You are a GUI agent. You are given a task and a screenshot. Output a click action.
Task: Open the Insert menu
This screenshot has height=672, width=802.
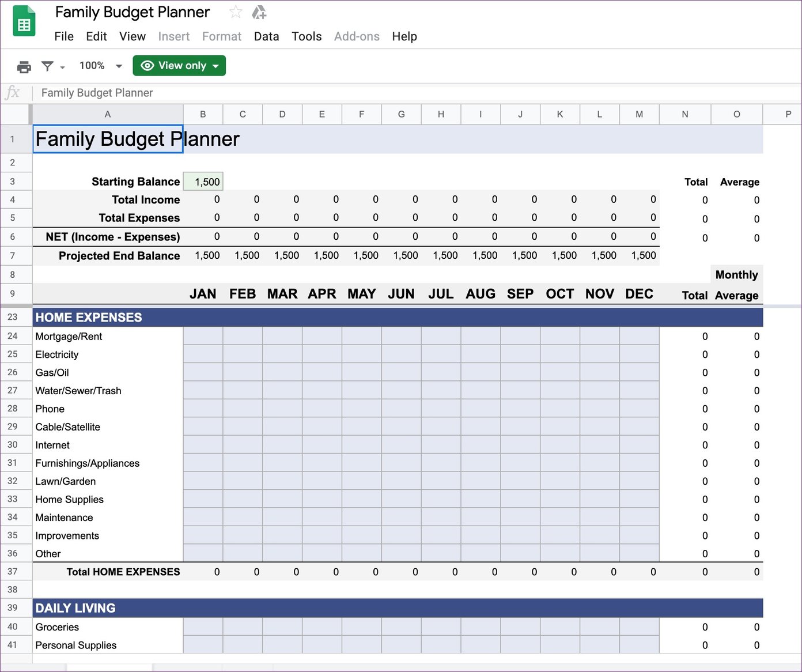[174, 36]
